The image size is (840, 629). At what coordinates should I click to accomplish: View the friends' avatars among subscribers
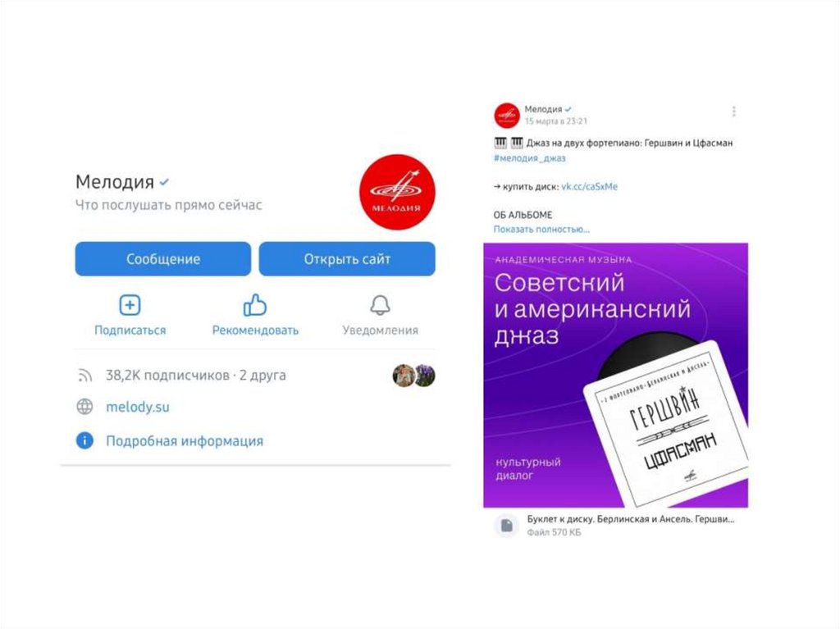click(x=414, y=375)
